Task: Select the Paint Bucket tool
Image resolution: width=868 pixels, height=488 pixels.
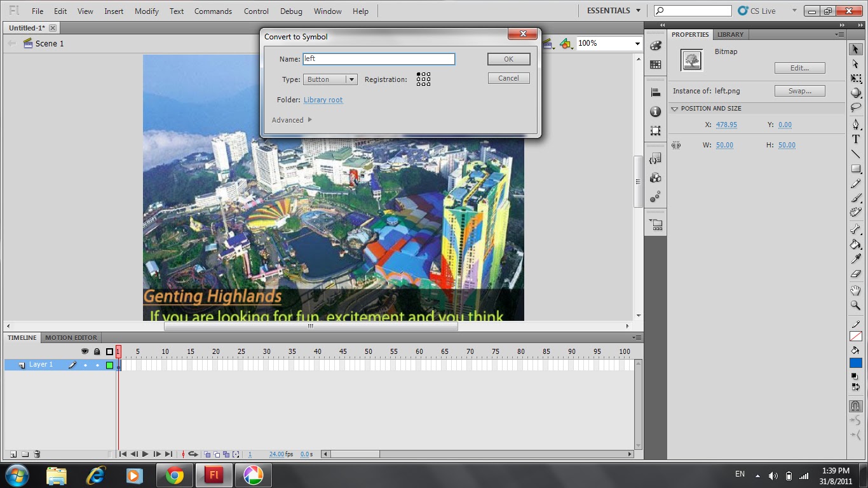Action: coord(856,244)
